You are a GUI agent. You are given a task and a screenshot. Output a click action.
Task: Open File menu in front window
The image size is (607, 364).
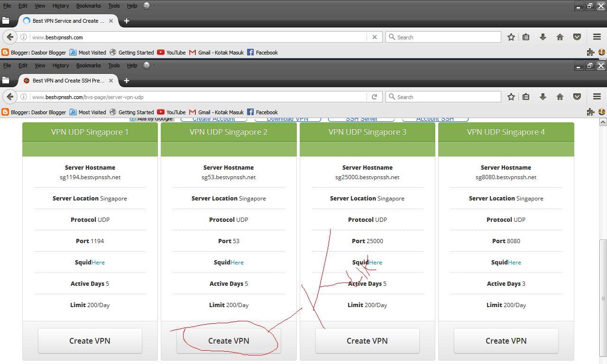pos(7,65)
